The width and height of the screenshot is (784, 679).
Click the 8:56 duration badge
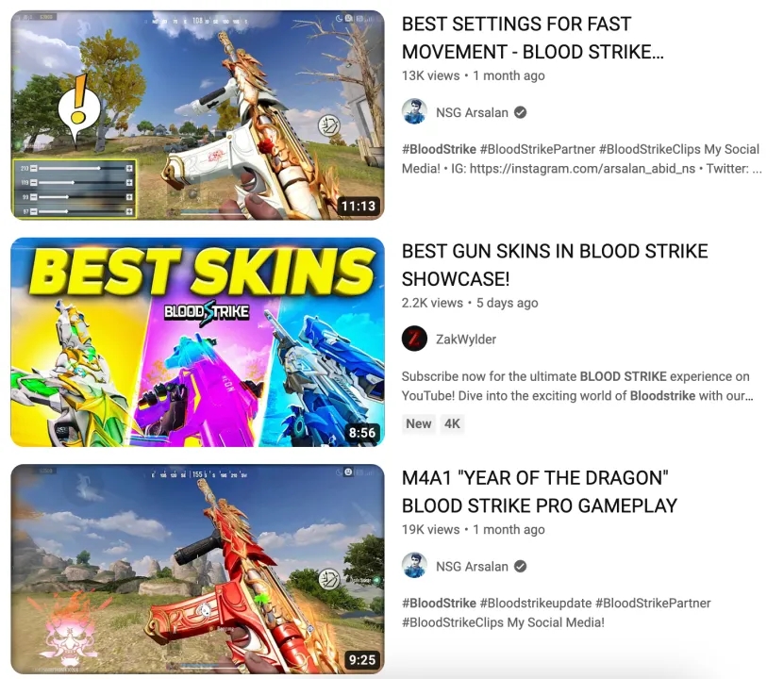point(362,432)
